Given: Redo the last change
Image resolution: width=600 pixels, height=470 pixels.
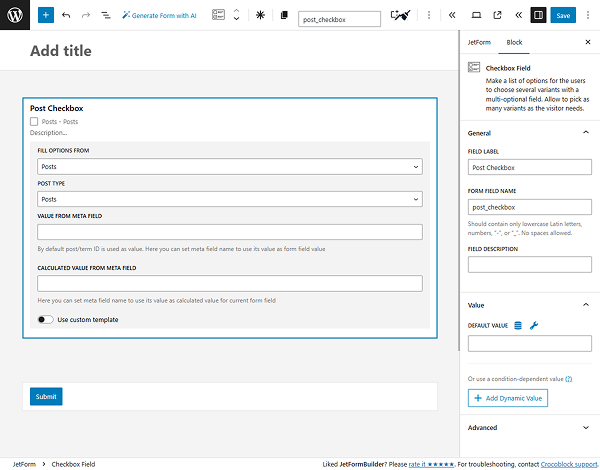Looking at the screenshot, I should (x=86, y=15).
